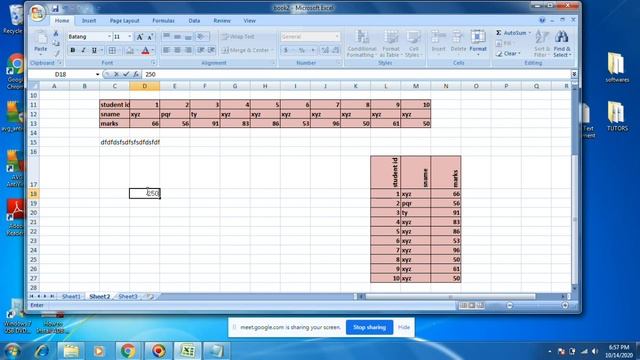The image size is (640, 360).
Task: Open Find & Select binoculars menu
Action: pyautogui.click(x=562, y=43)
